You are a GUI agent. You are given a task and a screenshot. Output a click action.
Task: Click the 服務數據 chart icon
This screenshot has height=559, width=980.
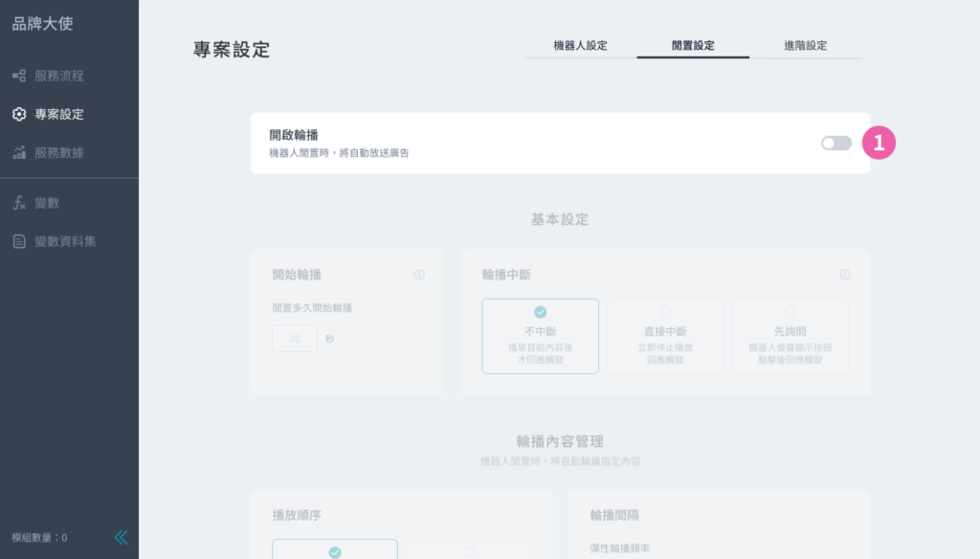click(x=19, y=152)
